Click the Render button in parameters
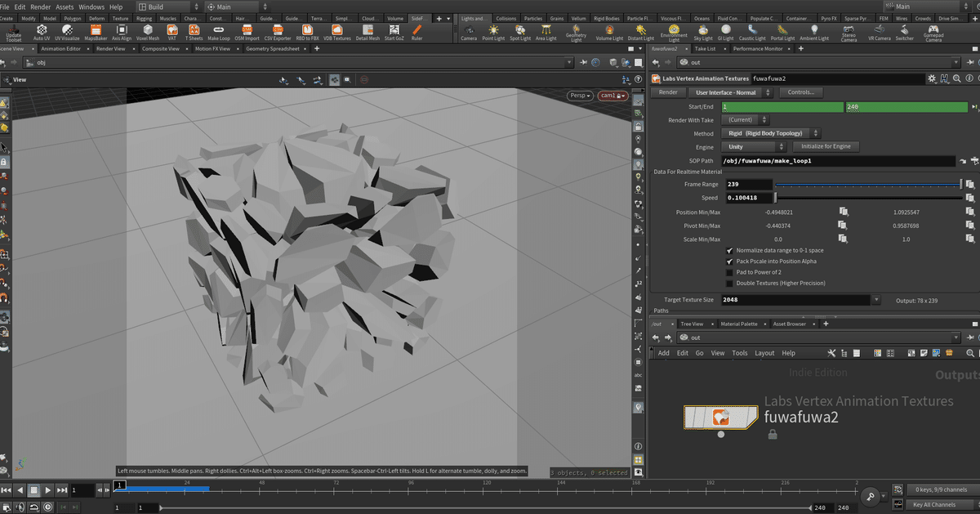 668,92
